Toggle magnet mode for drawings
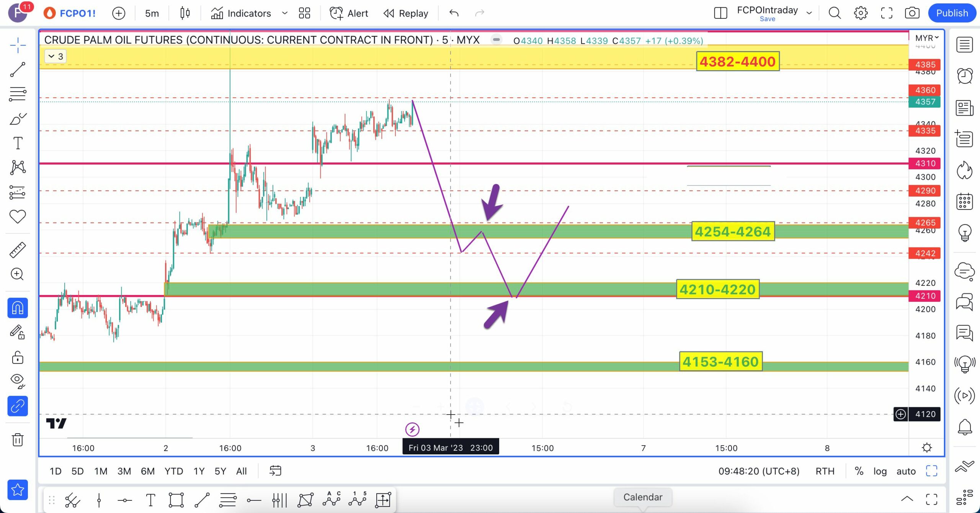980x513 pixels. 18,308
